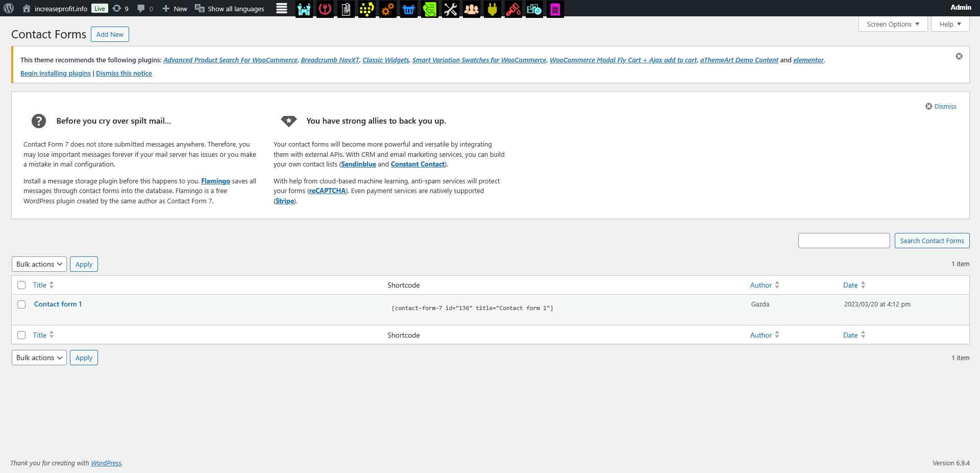Click the red power plug circle icon

(x=325, y=9)
